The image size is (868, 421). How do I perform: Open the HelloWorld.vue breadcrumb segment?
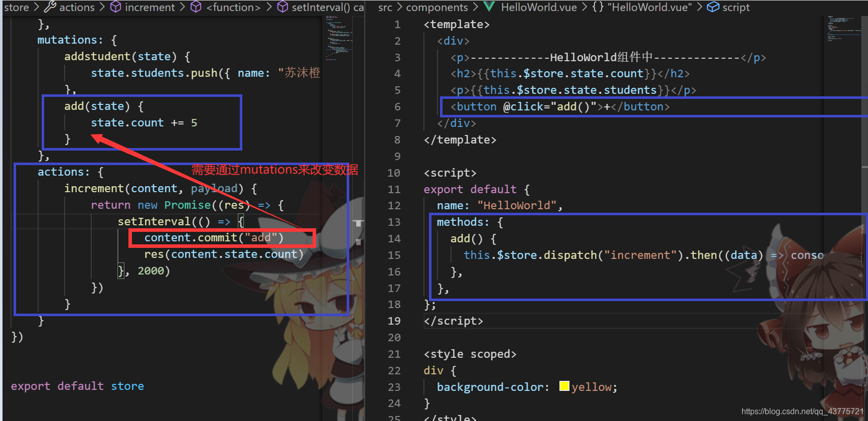[x=539, y=7]
